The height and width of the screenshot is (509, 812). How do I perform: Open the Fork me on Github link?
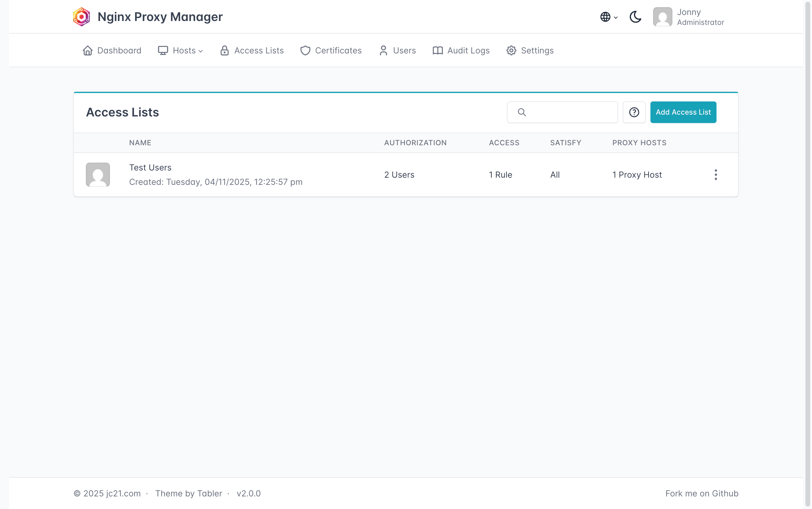[701, 493]
